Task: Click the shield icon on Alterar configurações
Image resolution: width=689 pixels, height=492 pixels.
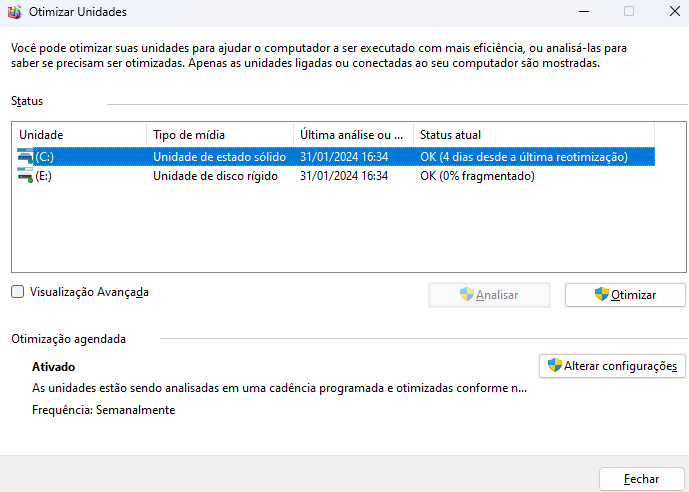Action: coord(555,365)
